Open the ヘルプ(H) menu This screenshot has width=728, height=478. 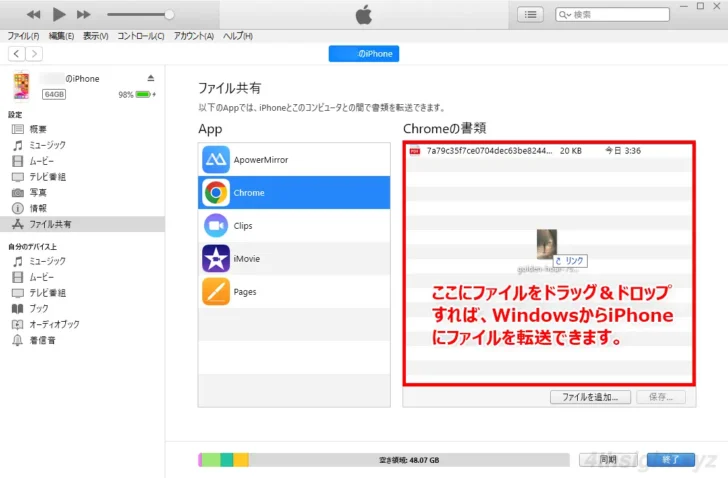(x=238, y=36)
